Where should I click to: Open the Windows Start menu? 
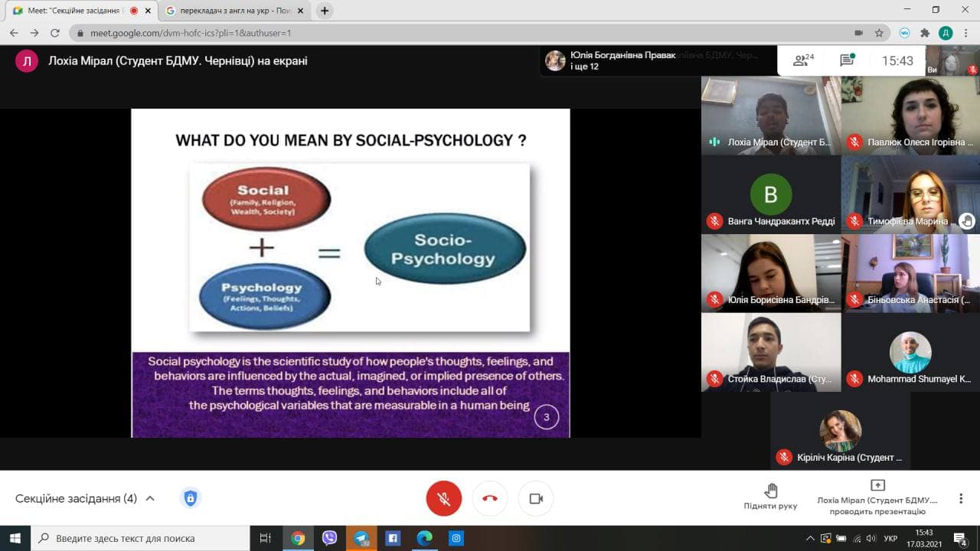pyautogui.click(x=15, y=538)
